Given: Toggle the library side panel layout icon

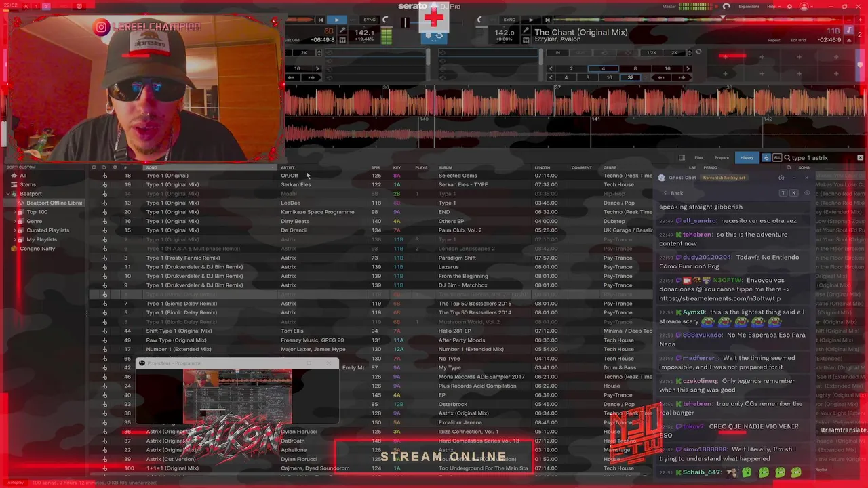Looking at the screenshot, I should 682,157.
